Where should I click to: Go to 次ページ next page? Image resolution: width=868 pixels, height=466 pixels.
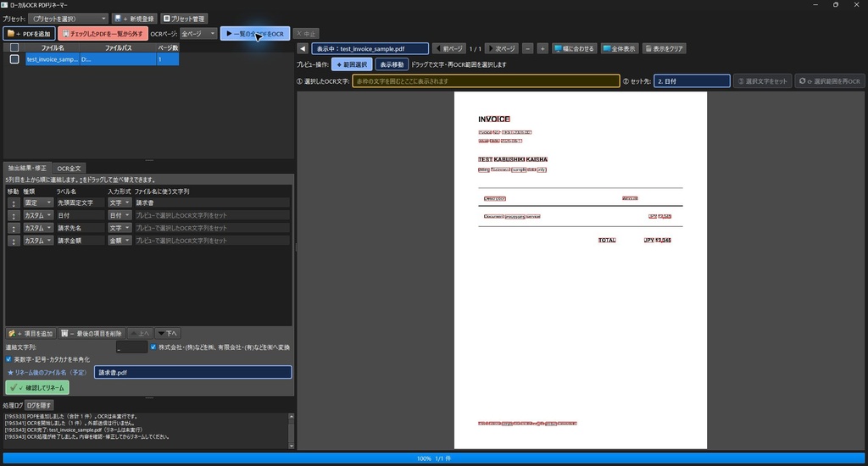(x=502, y=48)
